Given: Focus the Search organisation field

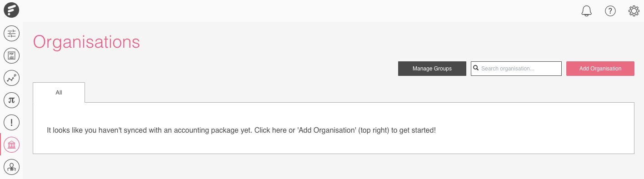Looking at the screenshot, I should [516, 69].
